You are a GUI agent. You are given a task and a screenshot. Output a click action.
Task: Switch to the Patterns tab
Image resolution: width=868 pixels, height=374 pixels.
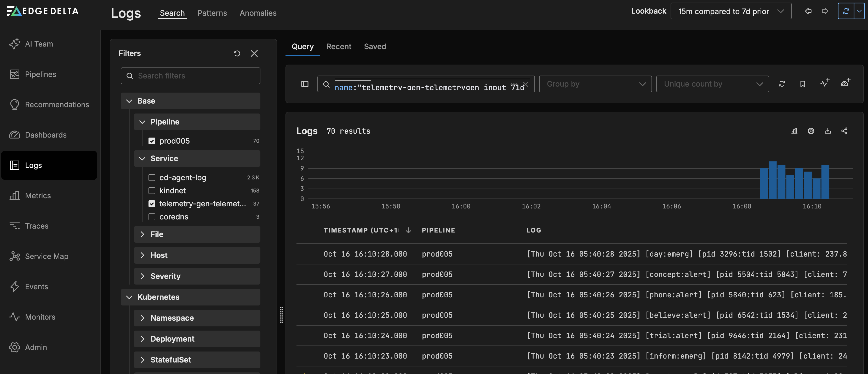212,13
